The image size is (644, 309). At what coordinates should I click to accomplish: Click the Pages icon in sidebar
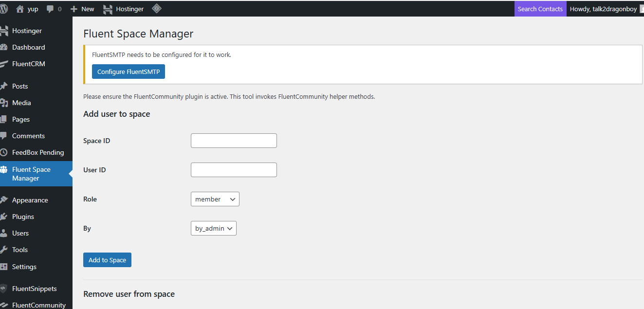[4, 119]
